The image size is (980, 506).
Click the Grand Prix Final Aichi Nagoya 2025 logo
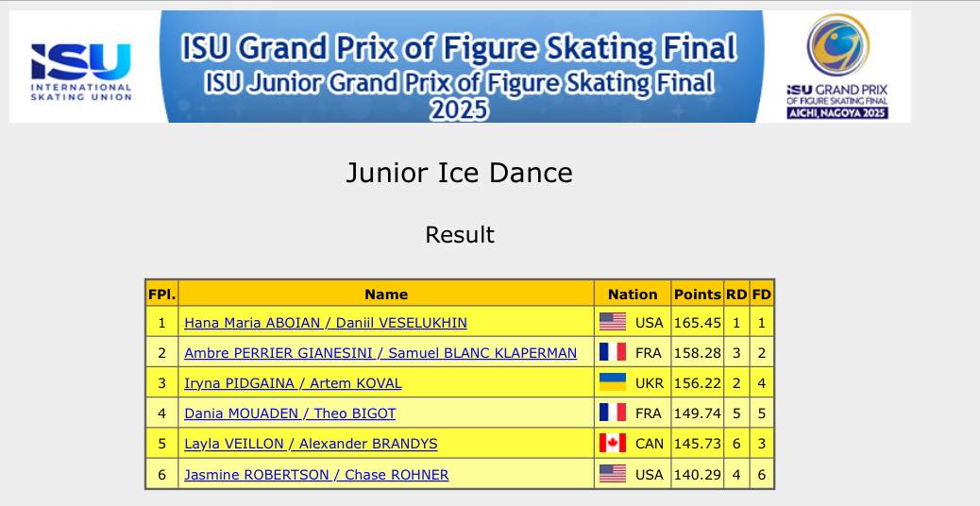coord(837,66)
